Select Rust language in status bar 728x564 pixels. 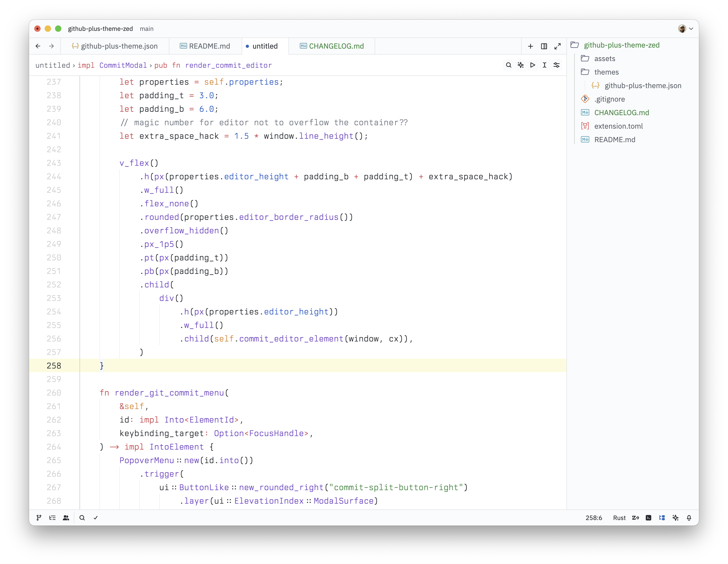coord(619,518)
